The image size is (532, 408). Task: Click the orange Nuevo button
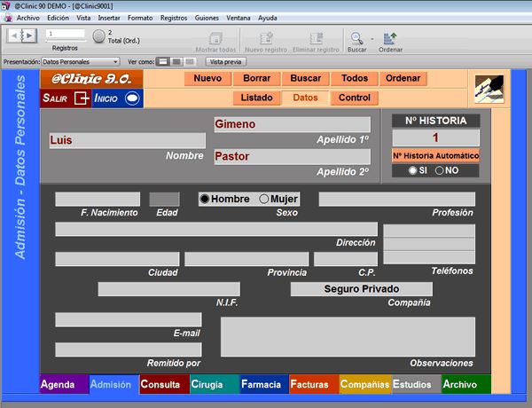pyautogui.click(x=207, y=78)
